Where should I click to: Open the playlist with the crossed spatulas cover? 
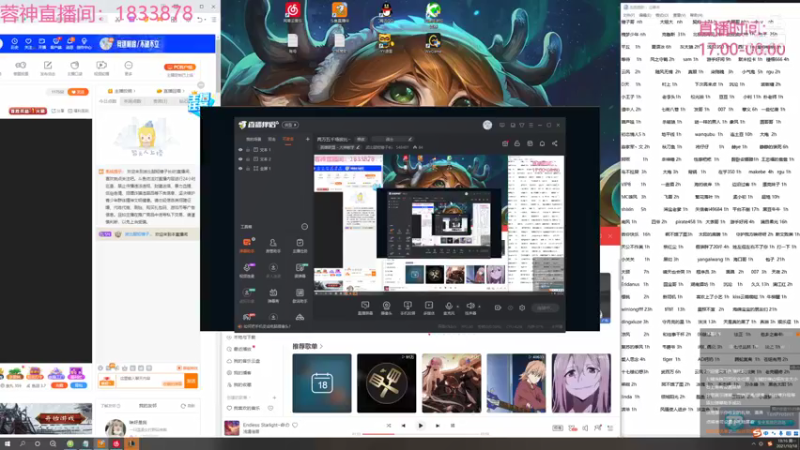[387, 383]
